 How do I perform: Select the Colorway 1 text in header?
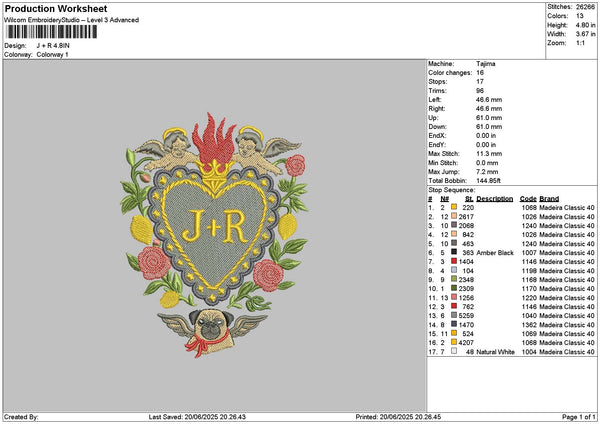(x=54, y=54)
